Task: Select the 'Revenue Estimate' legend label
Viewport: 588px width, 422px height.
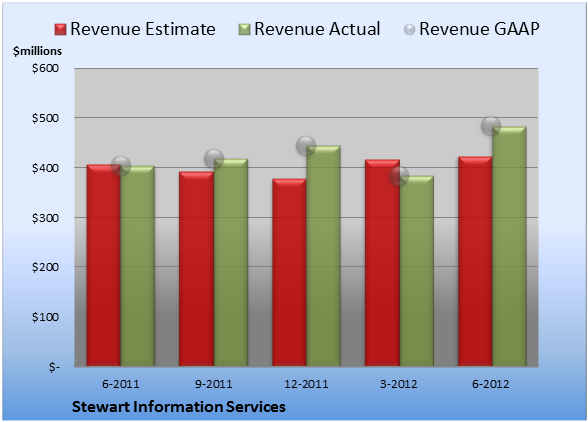Action: click(x=143, y=29)
